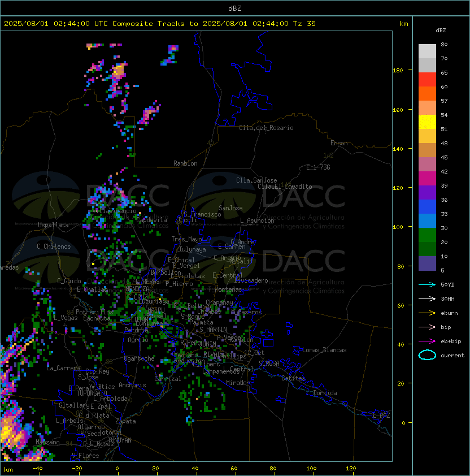The height and width of the screenshot is (476, 470).
Task: Click the 'Tz 35' value in header
Action: (304, 24)
